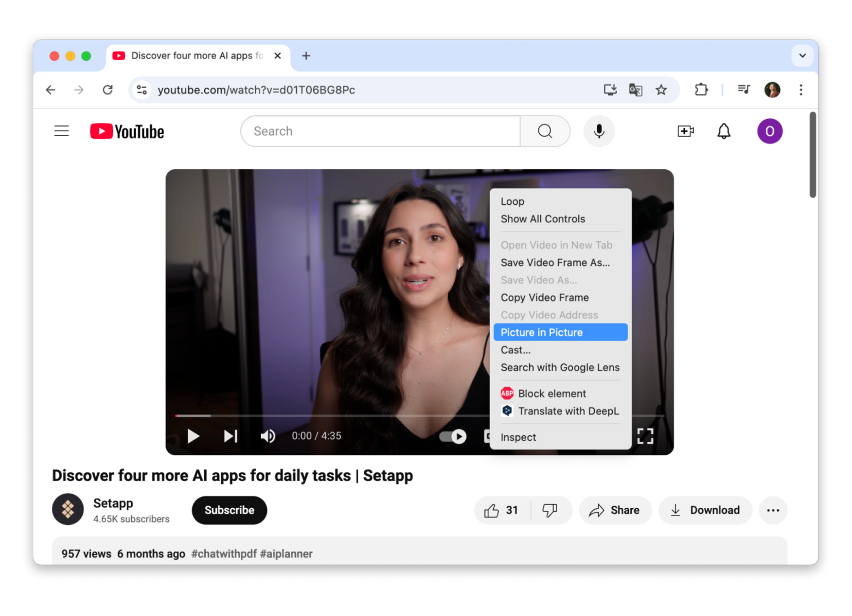The image size is (852, 616).
Task: Open the purple O account avatar
Action: [770, 131]
